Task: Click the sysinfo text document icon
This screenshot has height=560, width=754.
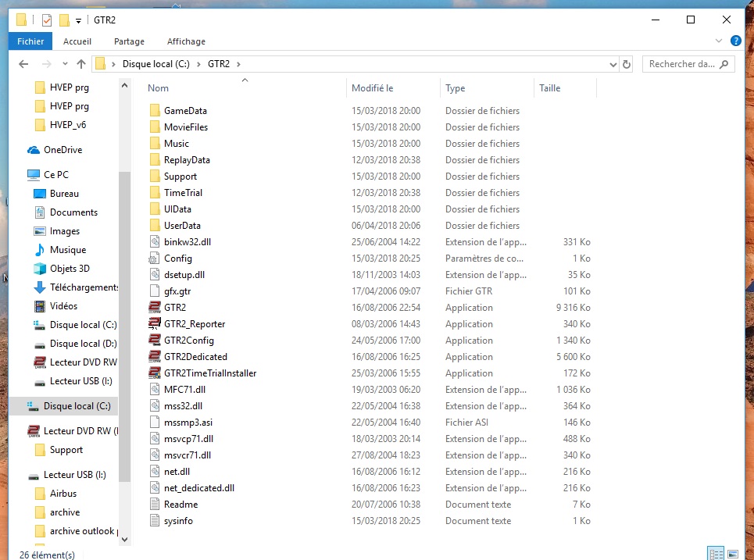Action: (155, 521)
